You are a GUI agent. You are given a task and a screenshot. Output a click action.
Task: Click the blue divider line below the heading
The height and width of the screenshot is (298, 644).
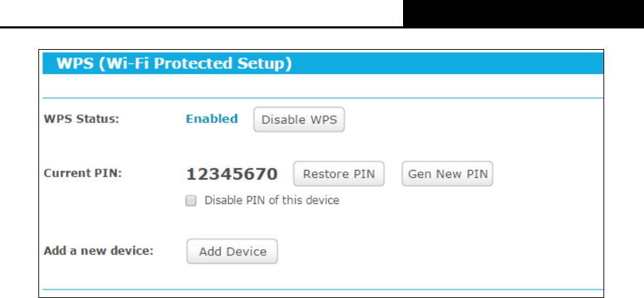click(x=323, y=98)
